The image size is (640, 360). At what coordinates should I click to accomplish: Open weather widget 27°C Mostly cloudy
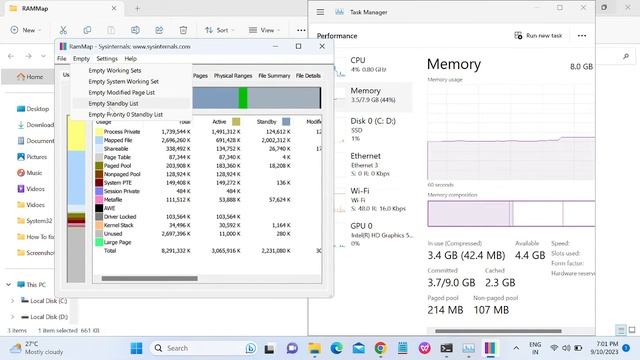(36, 348)
